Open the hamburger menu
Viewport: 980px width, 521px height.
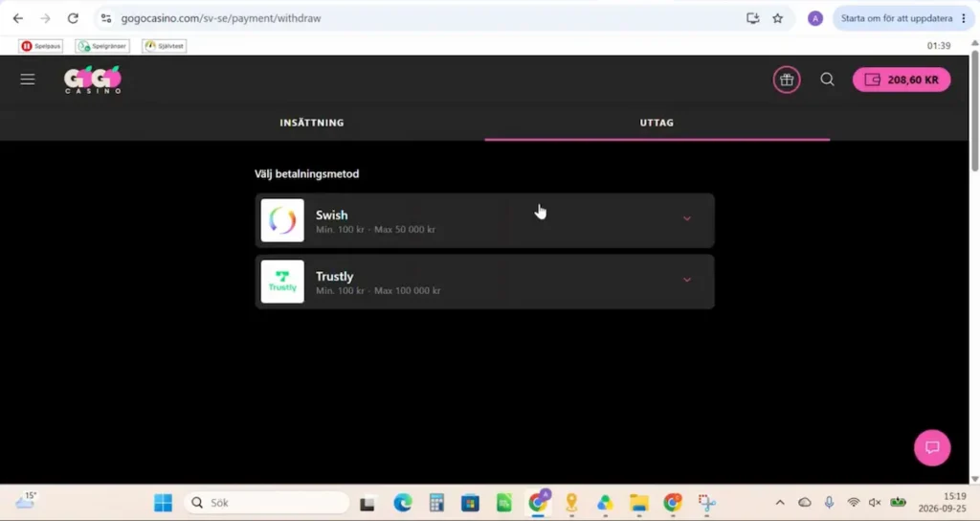coord(28,79)
